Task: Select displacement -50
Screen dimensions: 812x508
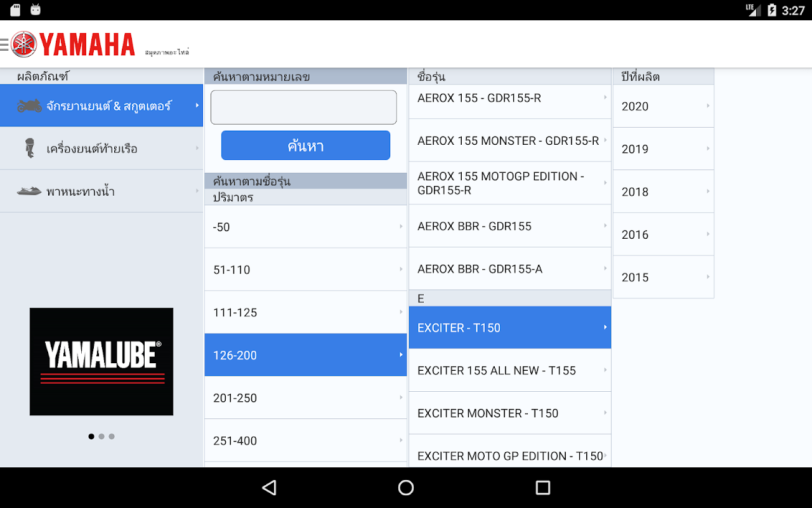Action: 306,227
